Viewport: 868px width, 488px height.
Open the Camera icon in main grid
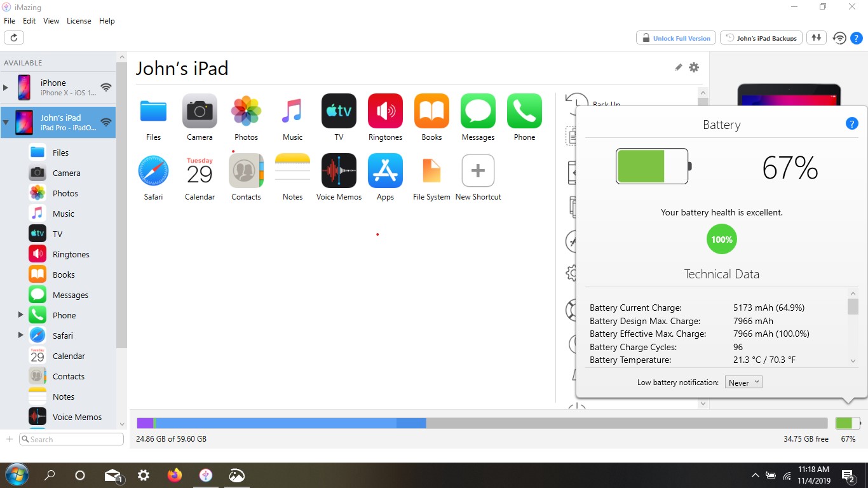click(200, 111)
